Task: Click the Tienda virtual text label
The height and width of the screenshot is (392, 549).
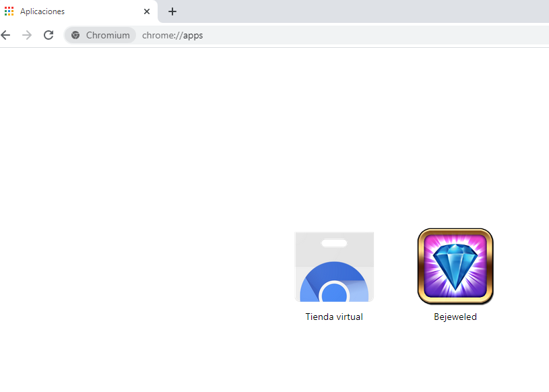Action: (334, 317)
